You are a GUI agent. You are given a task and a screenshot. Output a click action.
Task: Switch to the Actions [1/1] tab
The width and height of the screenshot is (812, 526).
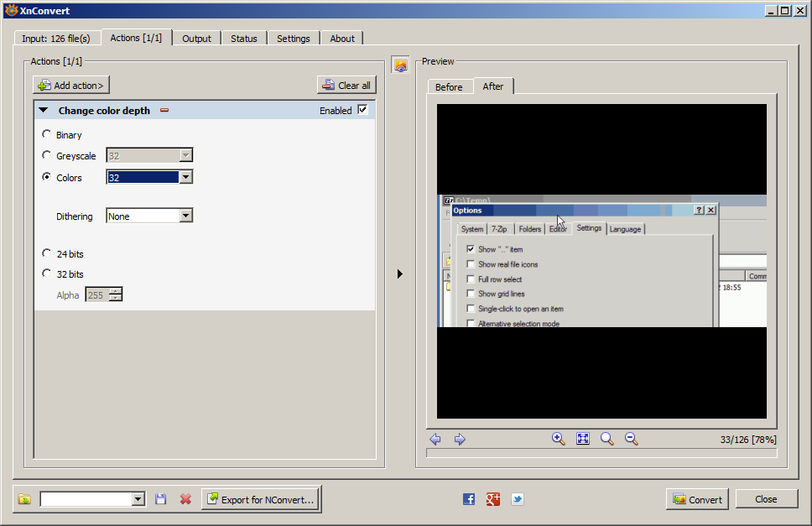pyautogui.click(x=136, y=37)
